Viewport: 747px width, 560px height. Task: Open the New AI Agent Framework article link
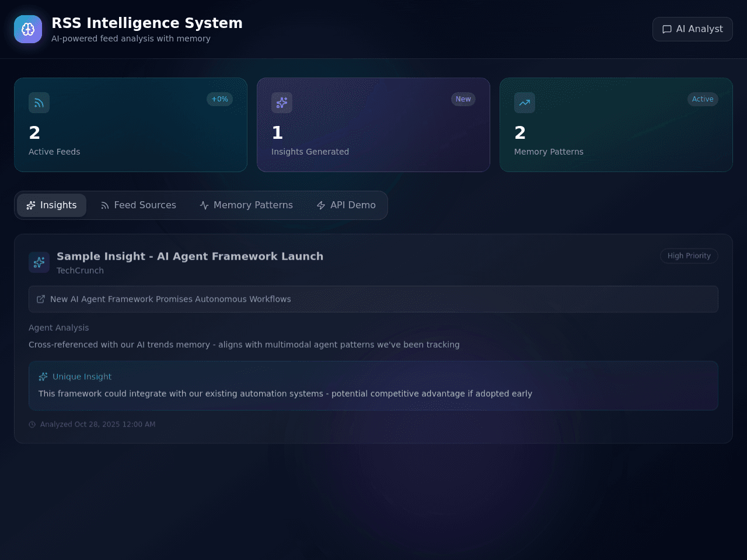(373, 299)
